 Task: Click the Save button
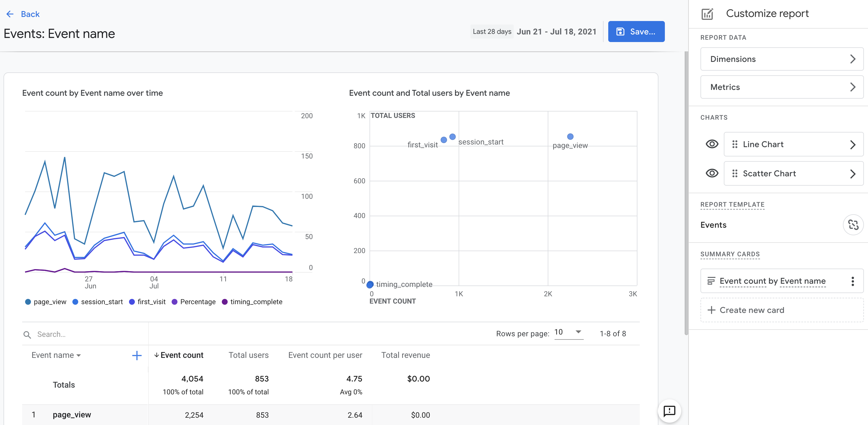tap(636, 31)
